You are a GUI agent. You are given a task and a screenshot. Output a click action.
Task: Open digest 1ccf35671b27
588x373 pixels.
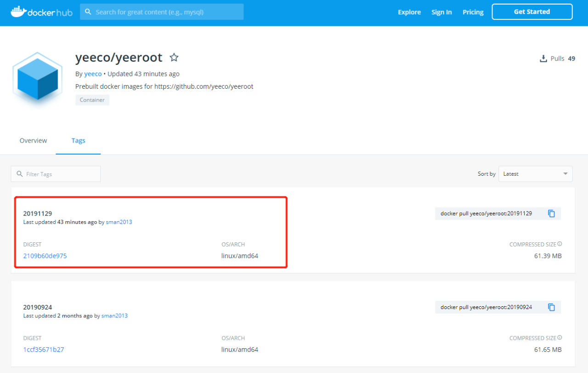[44, 350]
